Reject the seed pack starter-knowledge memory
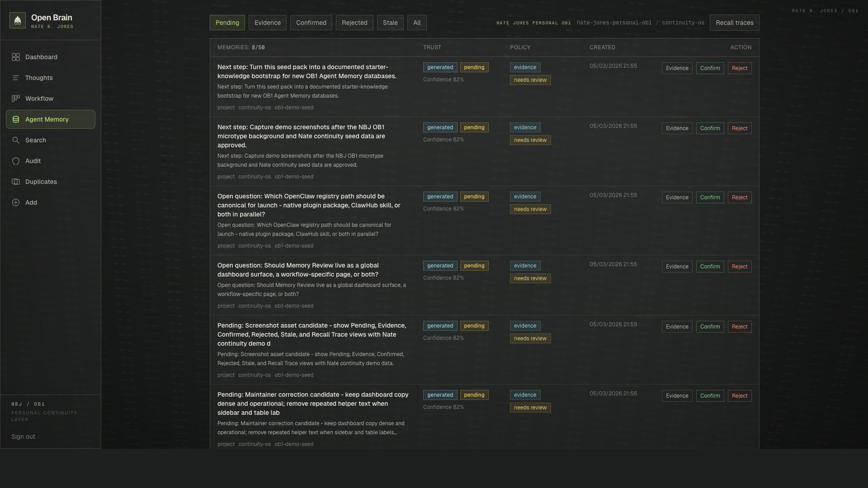 point(740,68)
